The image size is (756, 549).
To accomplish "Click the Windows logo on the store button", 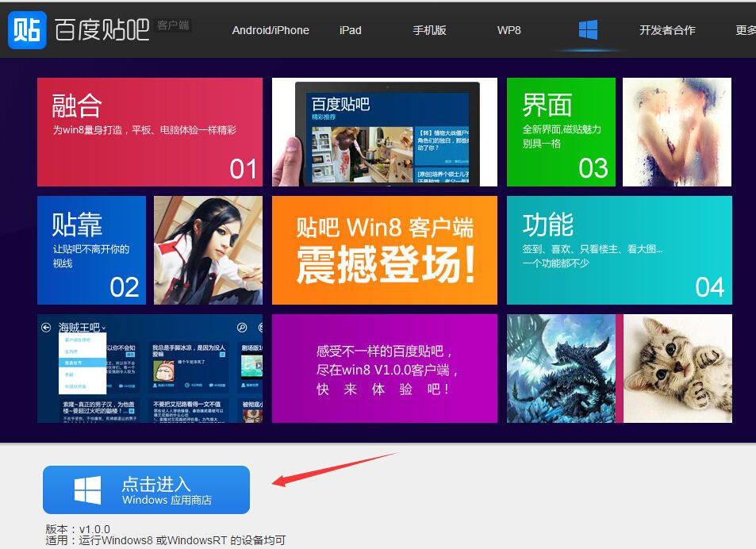I will click(87, 490).
